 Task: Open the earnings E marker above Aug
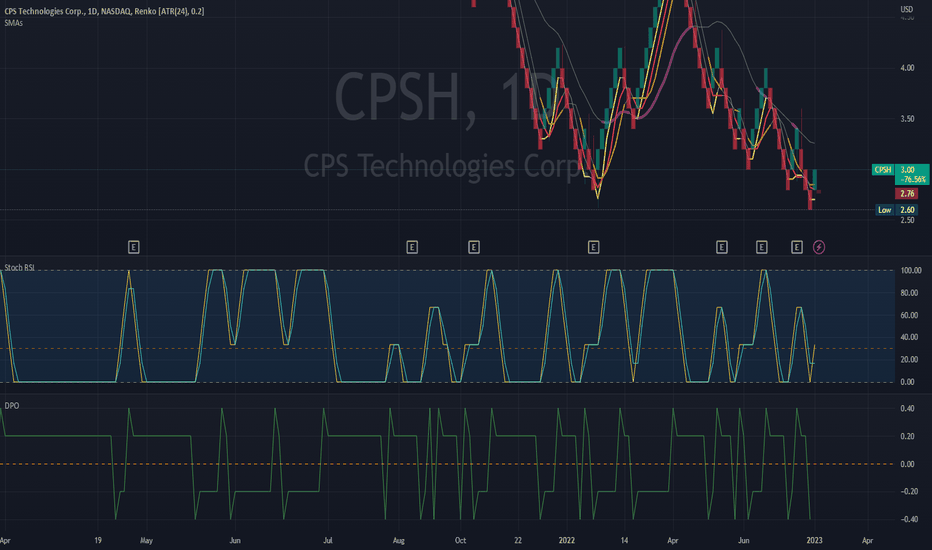412,247
